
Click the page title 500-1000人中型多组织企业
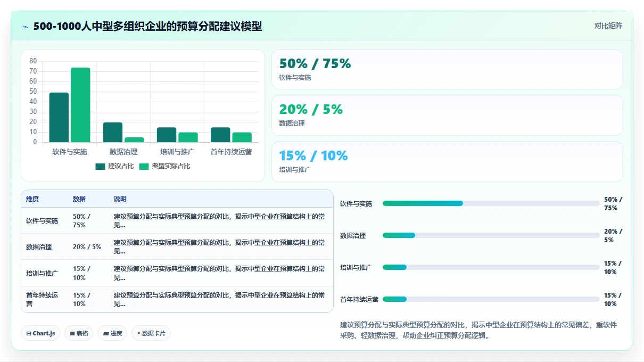click(x=147, y=26)
